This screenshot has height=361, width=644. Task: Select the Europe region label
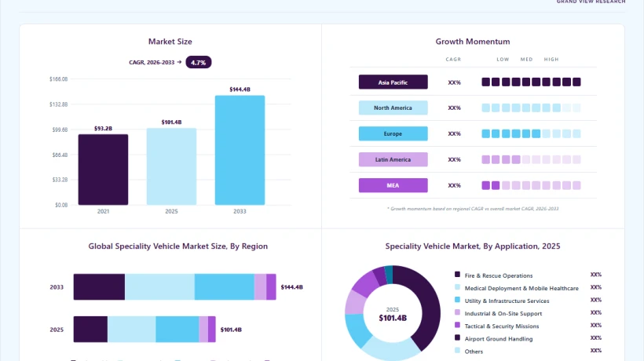pyautogui.click(x=393, y=133)
